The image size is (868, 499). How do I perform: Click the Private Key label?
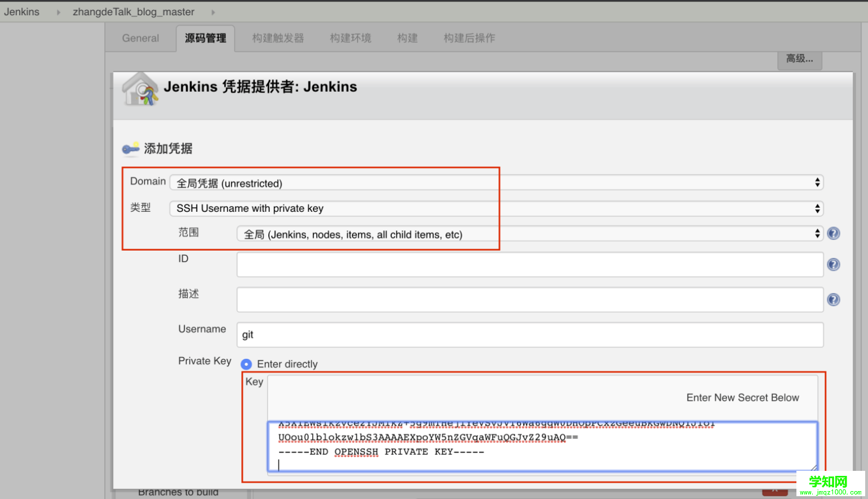(x=205, y=361)
